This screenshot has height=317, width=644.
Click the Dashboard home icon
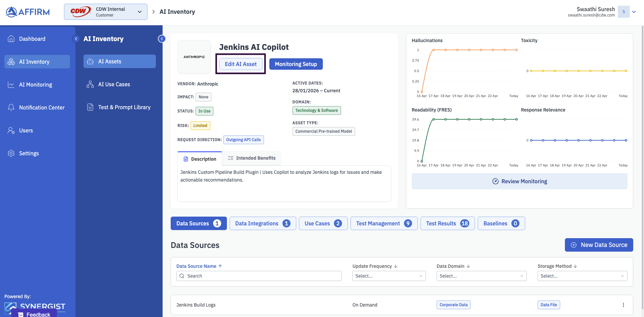(11, 39)
